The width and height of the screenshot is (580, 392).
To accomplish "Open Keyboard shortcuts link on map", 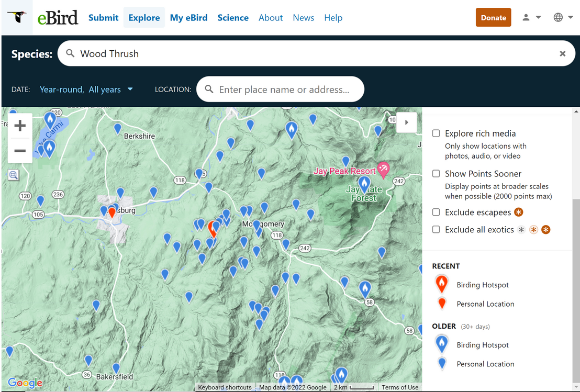I will (225, 387).
